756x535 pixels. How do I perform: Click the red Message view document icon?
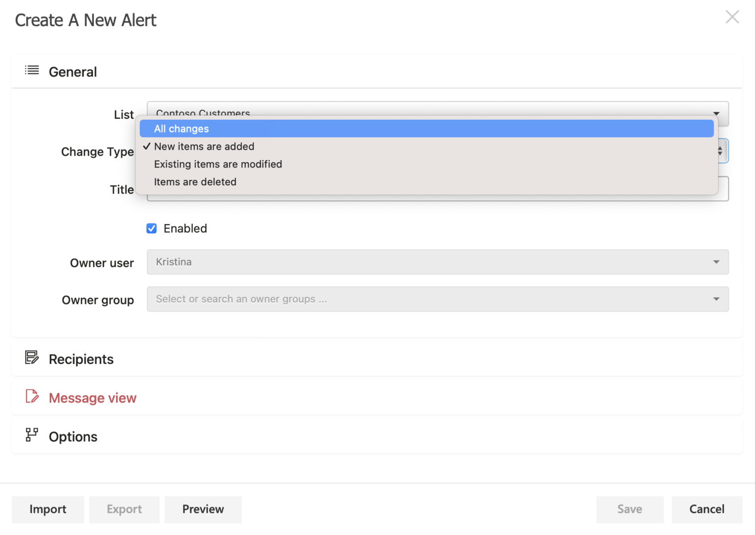[31, 397]
